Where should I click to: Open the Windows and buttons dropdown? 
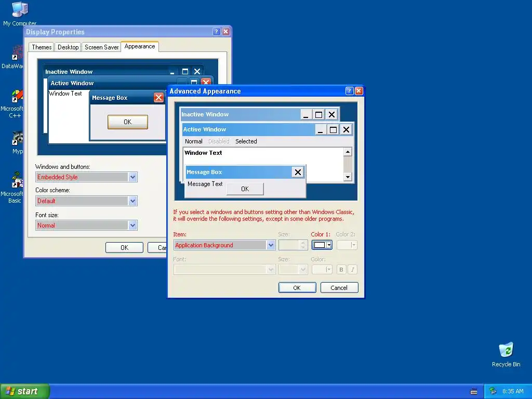click(x=132, y=177)
